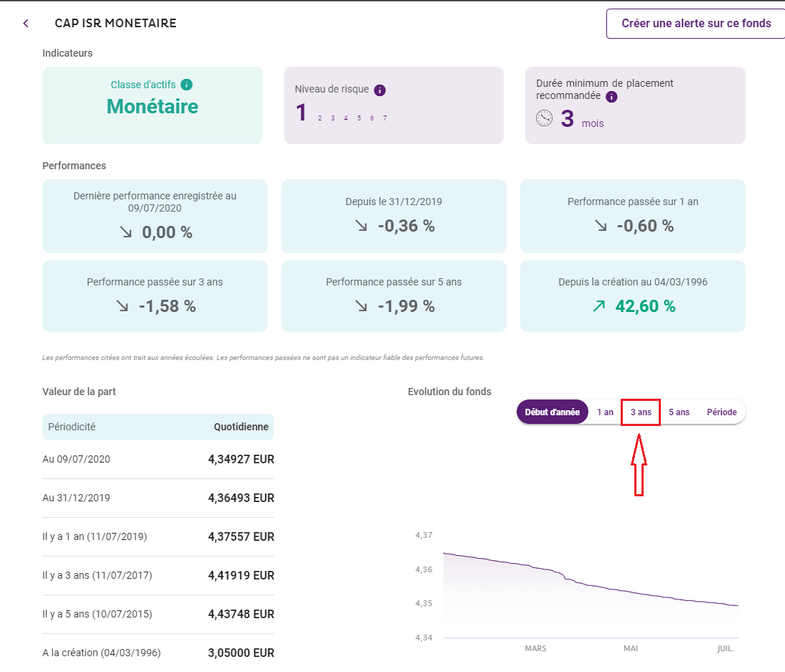Image resolution: width=785 pixels, height=672 pixels.
Task: Open info icon for Durée minimum recommandée
Action: 611,97
